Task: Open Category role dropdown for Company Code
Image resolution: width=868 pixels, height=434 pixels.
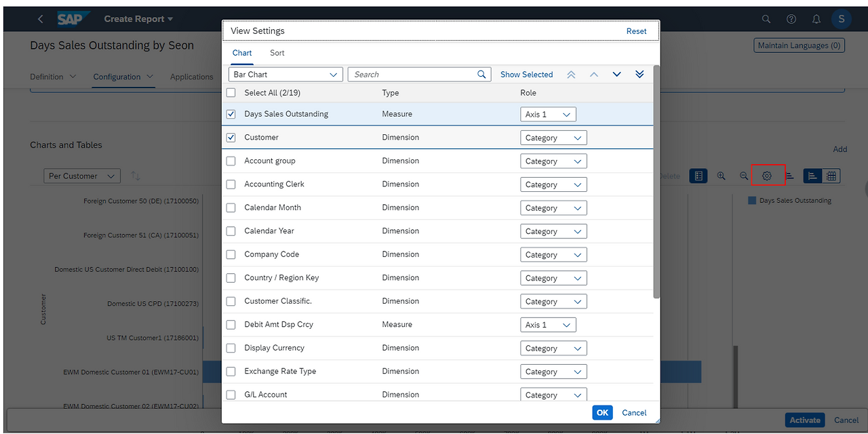Action: (553, 255)
